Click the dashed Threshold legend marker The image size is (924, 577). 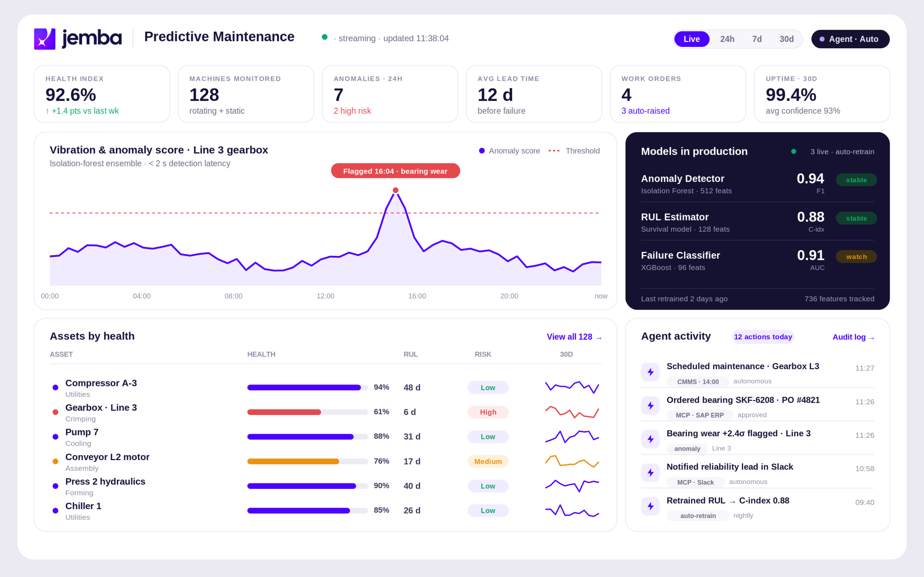554,151
